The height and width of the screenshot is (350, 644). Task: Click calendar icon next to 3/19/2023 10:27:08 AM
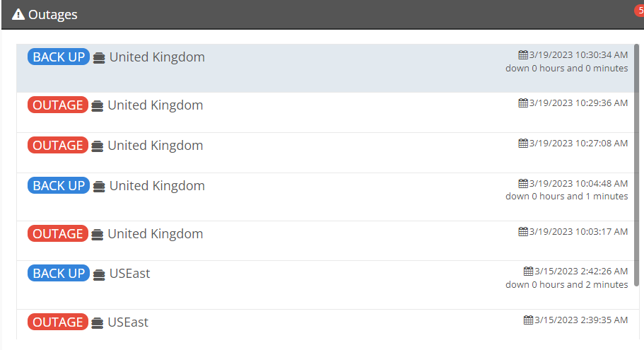[523, 143]
